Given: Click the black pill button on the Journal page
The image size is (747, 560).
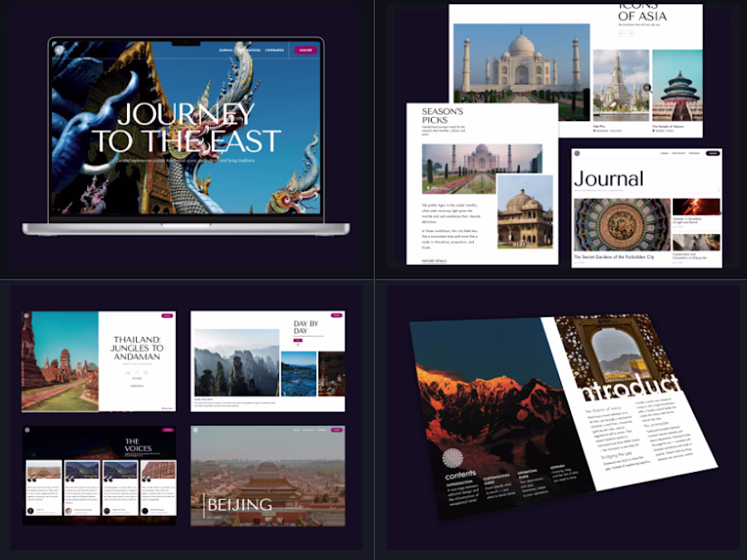Looking at the screenshot, I should [x=712, y=153].
